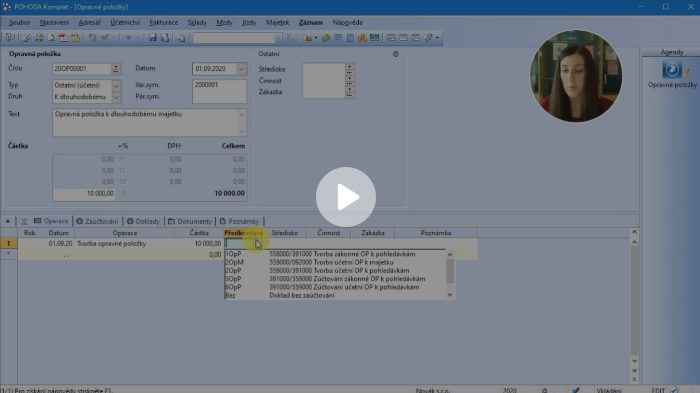This screenshot has width=700, height=393.
Task: Click the red PDF export icon
Action: pos(63,38)
